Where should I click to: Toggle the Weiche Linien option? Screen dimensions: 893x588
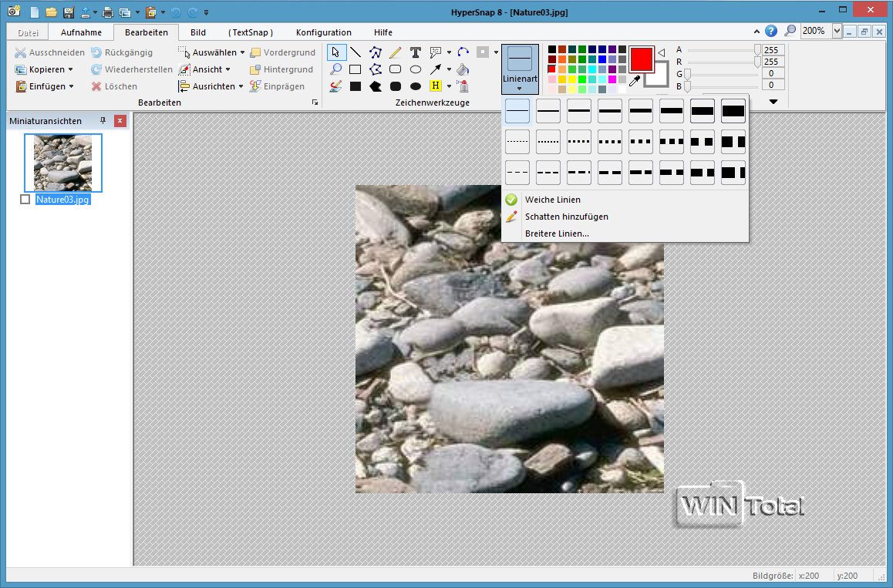point(552,200)
